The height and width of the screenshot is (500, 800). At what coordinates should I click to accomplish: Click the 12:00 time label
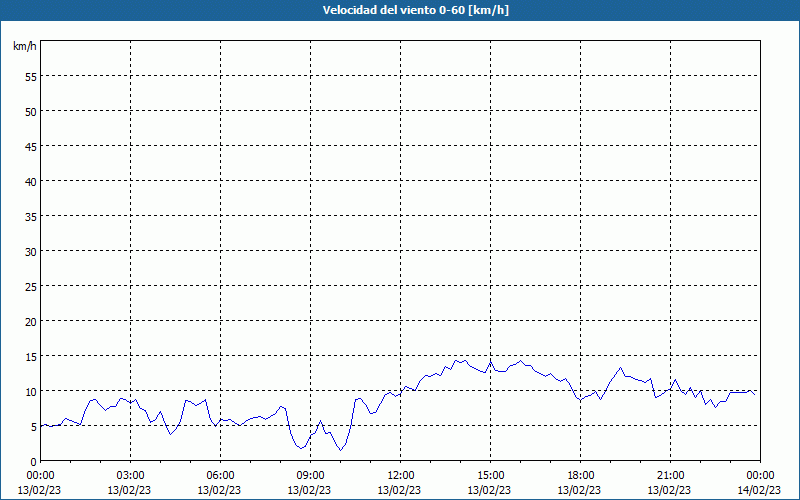pyautogui.click(x=401, y=476)
